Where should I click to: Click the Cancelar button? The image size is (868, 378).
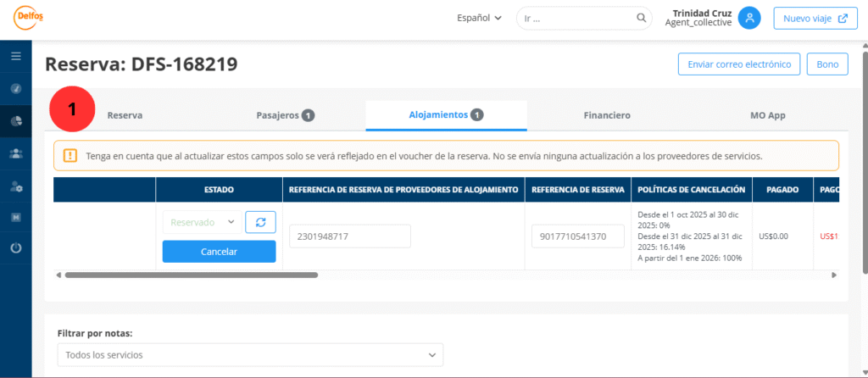tap(219, 252)
